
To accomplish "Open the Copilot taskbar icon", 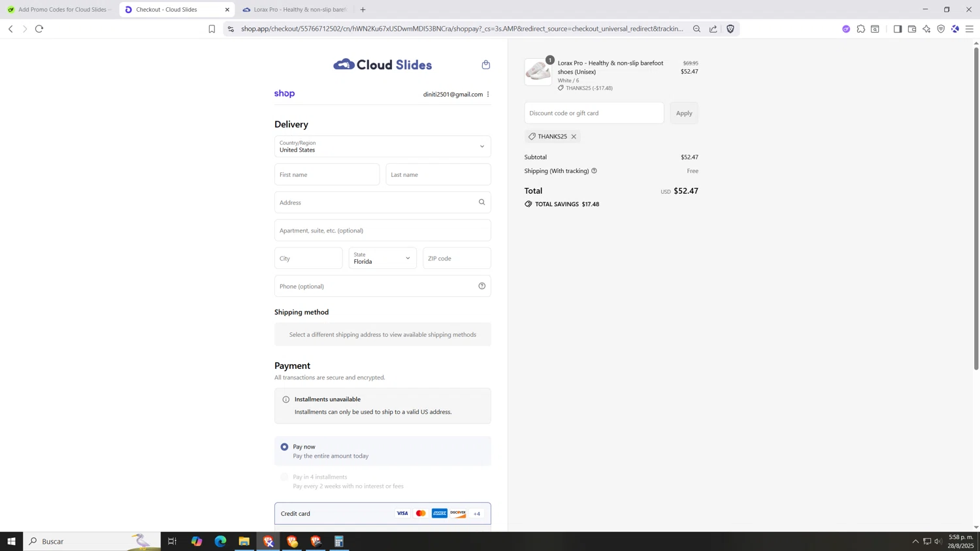I will tap(197, 541).
